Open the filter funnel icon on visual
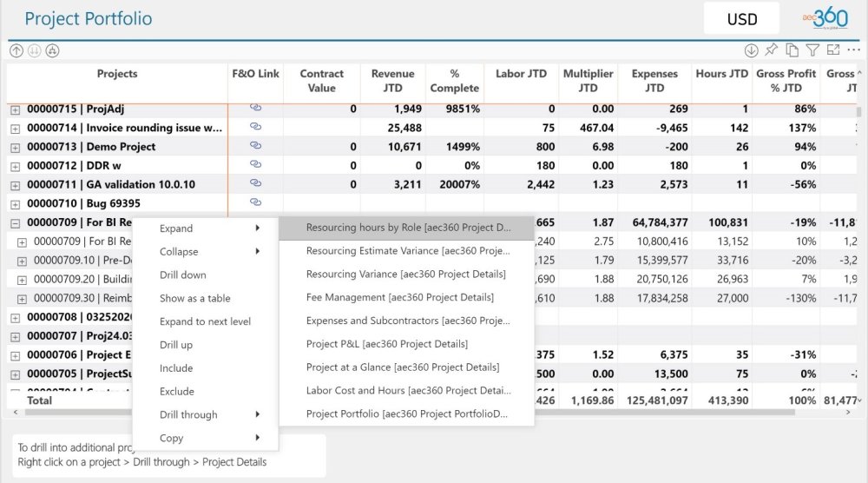This screenshot has width=868, height=483. click(x=812, y=50)
